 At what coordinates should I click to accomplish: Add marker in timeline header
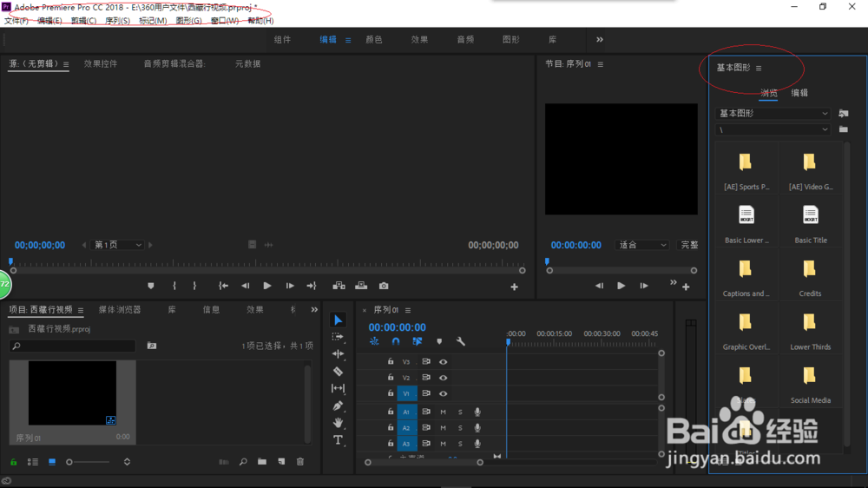tap(439, 341)
